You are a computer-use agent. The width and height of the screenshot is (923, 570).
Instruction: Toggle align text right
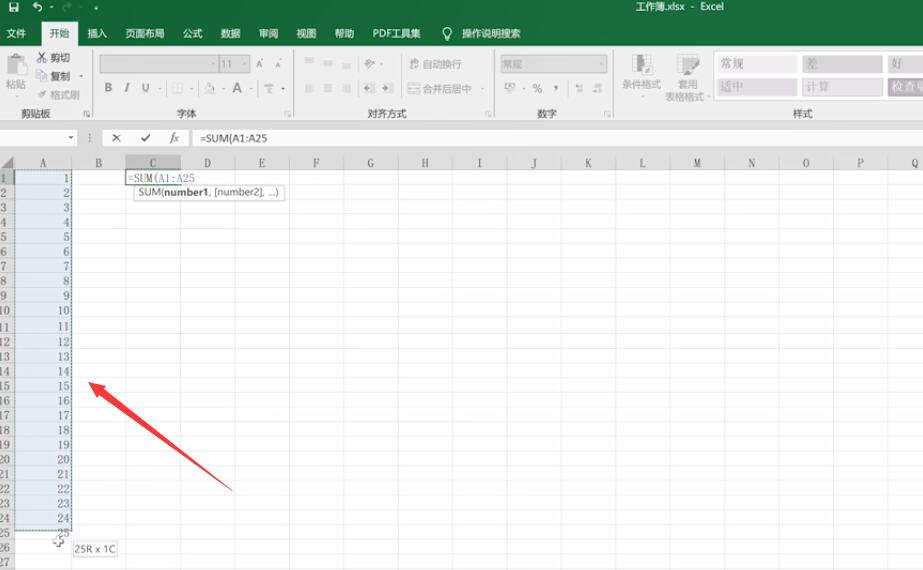[347, 88]
